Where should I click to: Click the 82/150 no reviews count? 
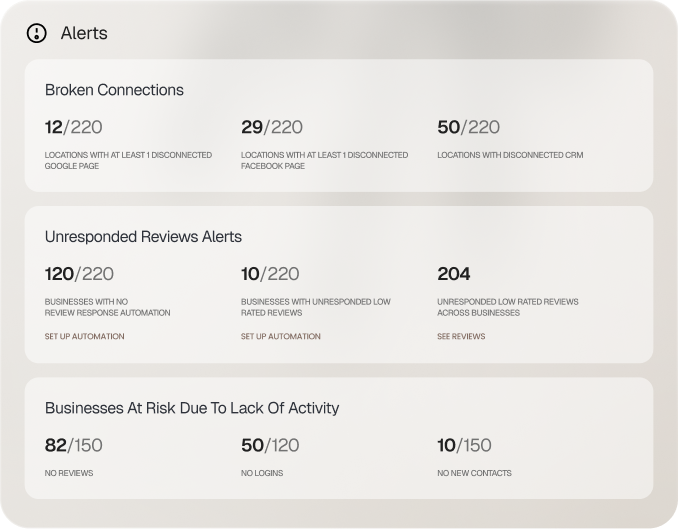tap(74, 445)
